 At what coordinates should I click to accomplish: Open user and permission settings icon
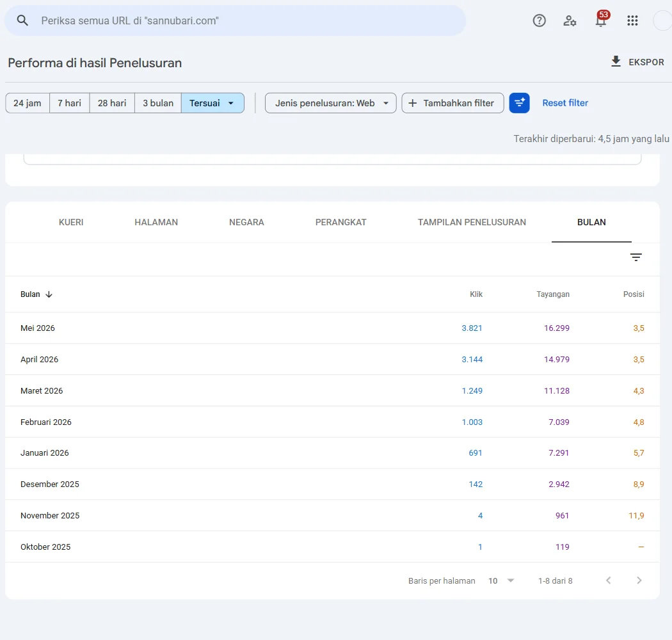tap(570, 20)
